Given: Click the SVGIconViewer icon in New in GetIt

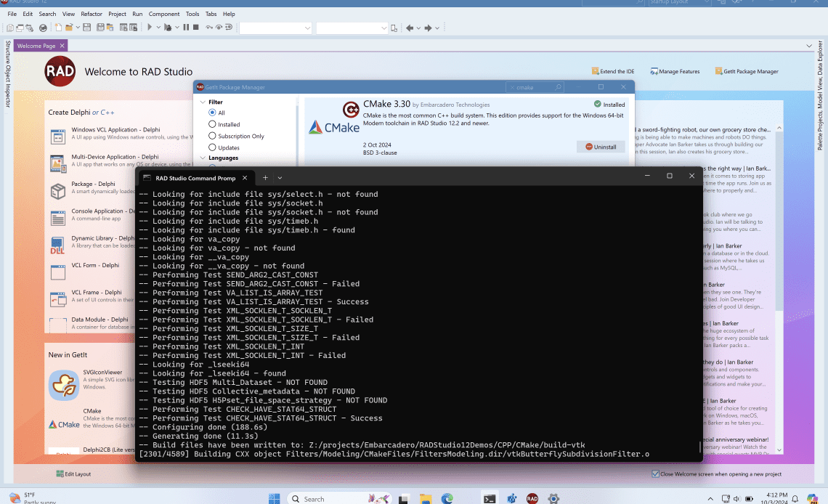Looking at the screenshot, I should coord(64,385).
